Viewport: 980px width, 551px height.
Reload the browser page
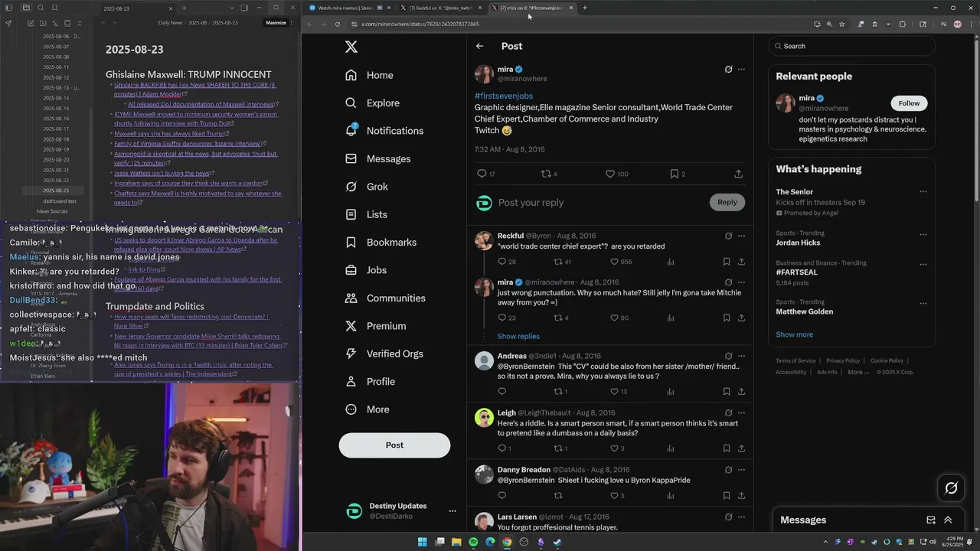point(338,24)
